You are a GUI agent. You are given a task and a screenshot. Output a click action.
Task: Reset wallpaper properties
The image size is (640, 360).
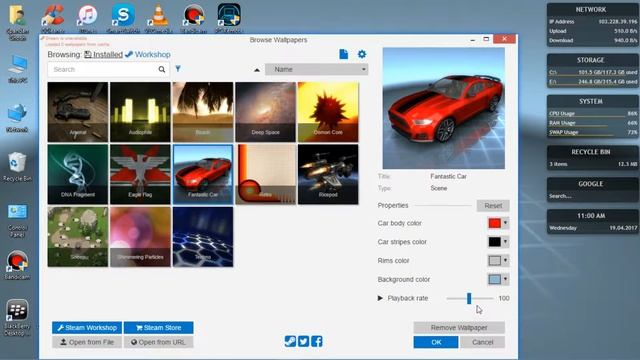(x=493, y=206)
